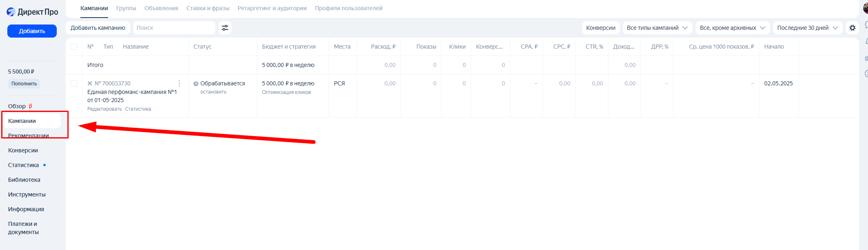Click the Ср. цена 1000 показов column header
Viewport: 868px width, 250px height.
pyautogui.click(x=721, y=47)
